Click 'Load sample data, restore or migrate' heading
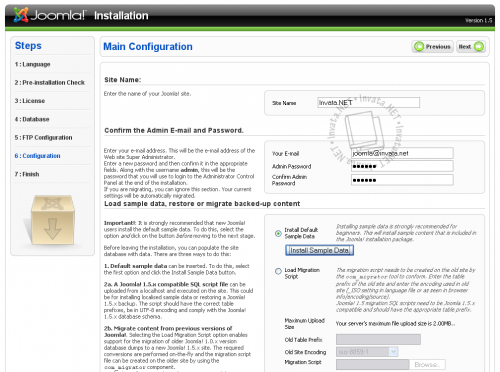Screen dimensions: 500x372 [202, 204]
